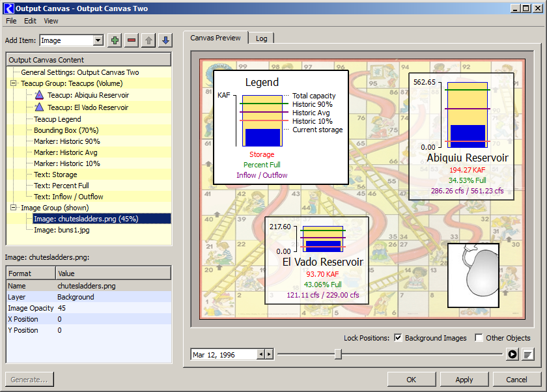Collapse the Image Group tree node
Screen dimensions: 547x392
click(13, 208)
